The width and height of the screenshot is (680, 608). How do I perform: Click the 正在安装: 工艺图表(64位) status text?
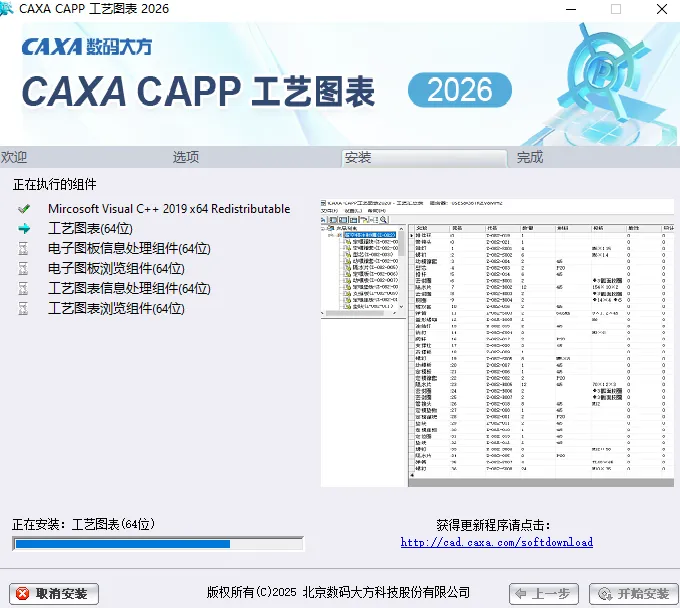tap(83, 524)
